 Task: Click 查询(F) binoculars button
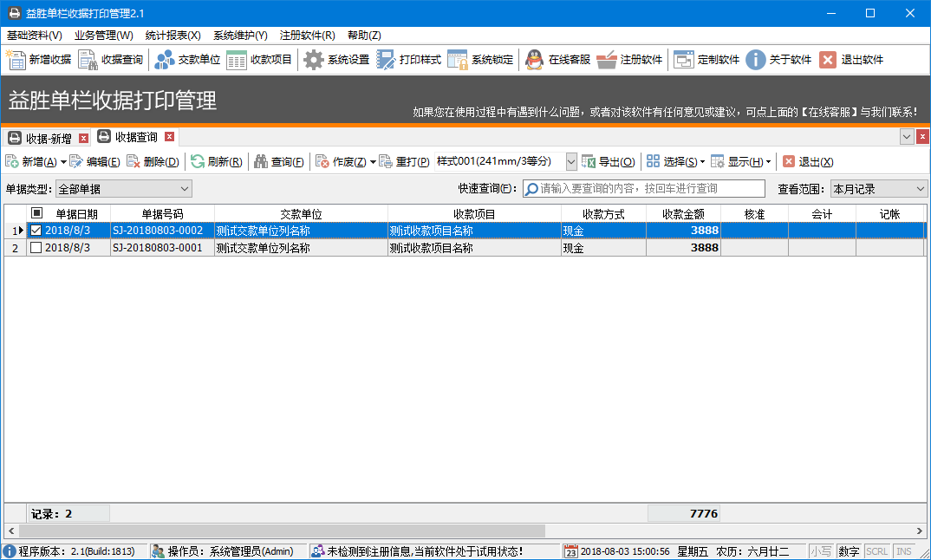click(x=279, y=161)
